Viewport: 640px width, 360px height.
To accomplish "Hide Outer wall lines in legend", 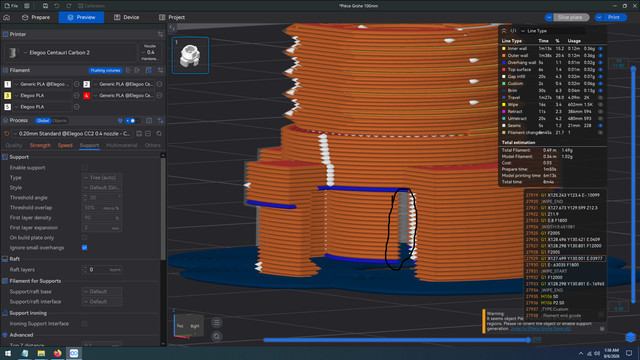I will [x=600, y=56].
